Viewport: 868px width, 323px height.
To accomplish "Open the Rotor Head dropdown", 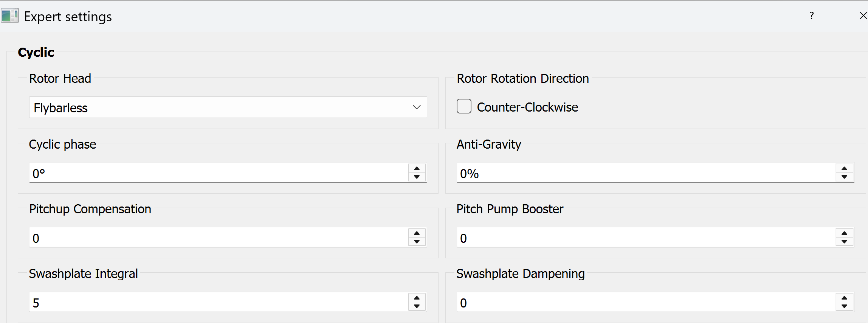I will tap(416, 107).
